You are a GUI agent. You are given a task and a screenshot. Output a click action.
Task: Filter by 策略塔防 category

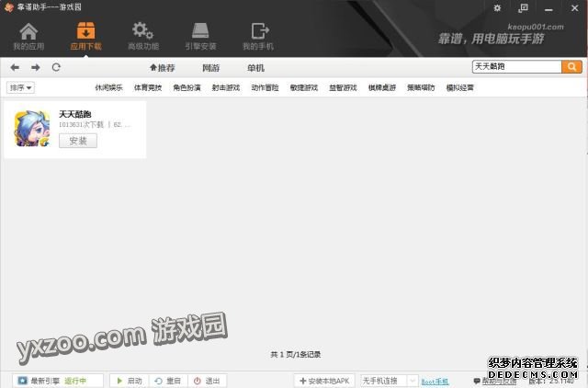tap(421, 88)
